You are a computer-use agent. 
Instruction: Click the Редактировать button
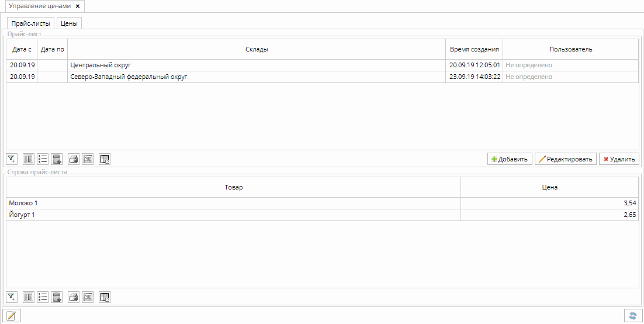(x=566, y=159)
